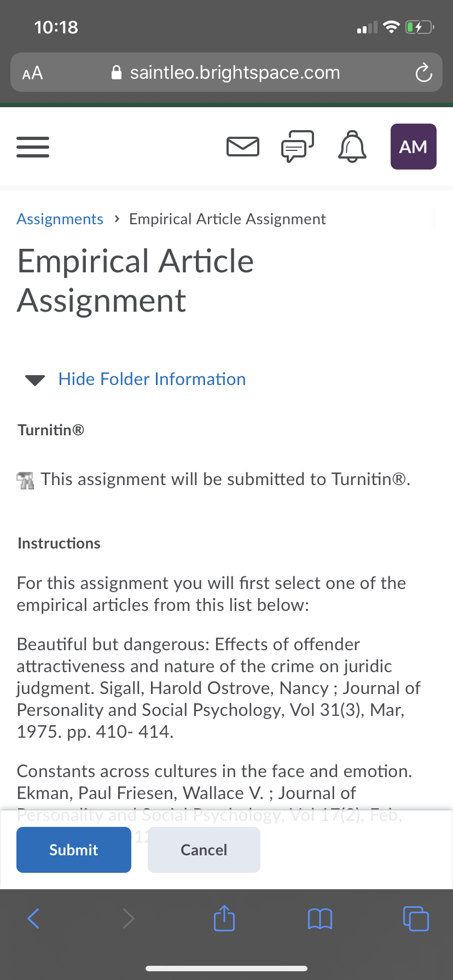Open the message alerts envelope icon
Image resolution: width=453 pixels, height=980 pixels.
click(x=243, y=147)
